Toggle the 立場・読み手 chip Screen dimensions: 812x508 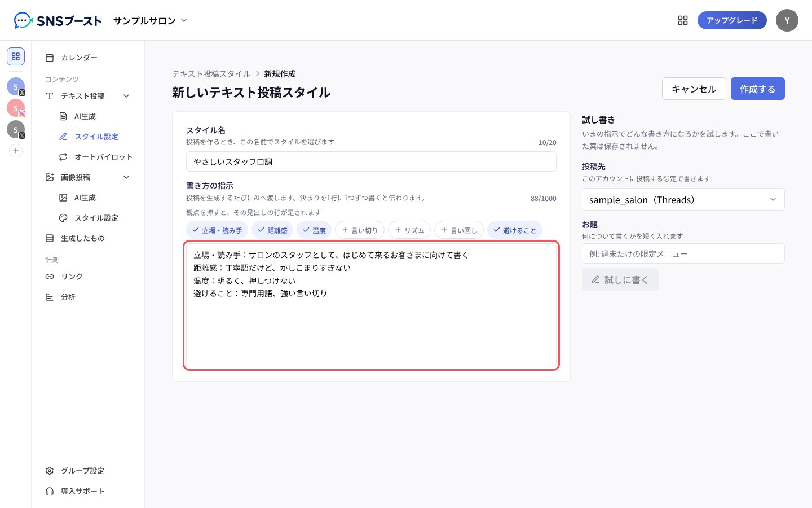(x=217, y=230)
